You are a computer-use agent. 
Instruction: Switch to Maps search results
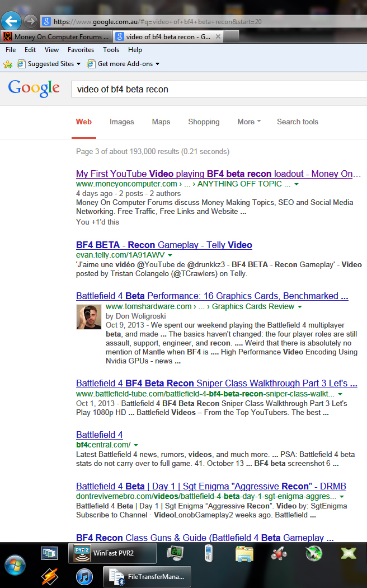point(161,122)
